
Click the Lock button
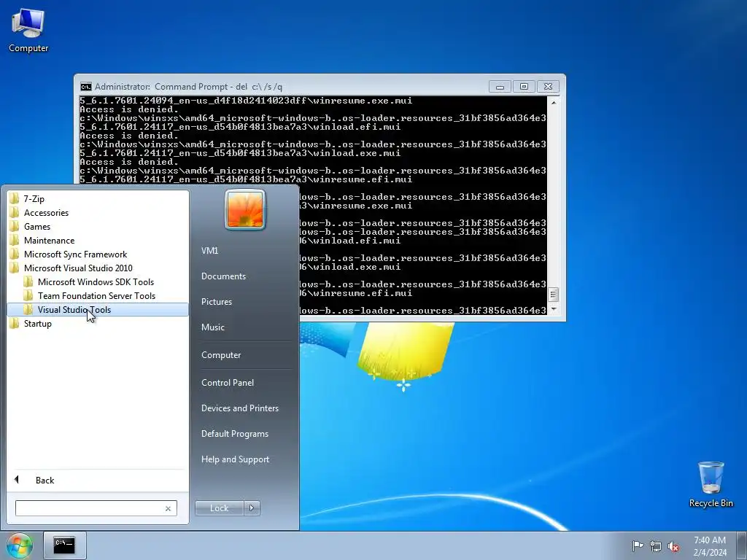[219, 508]
